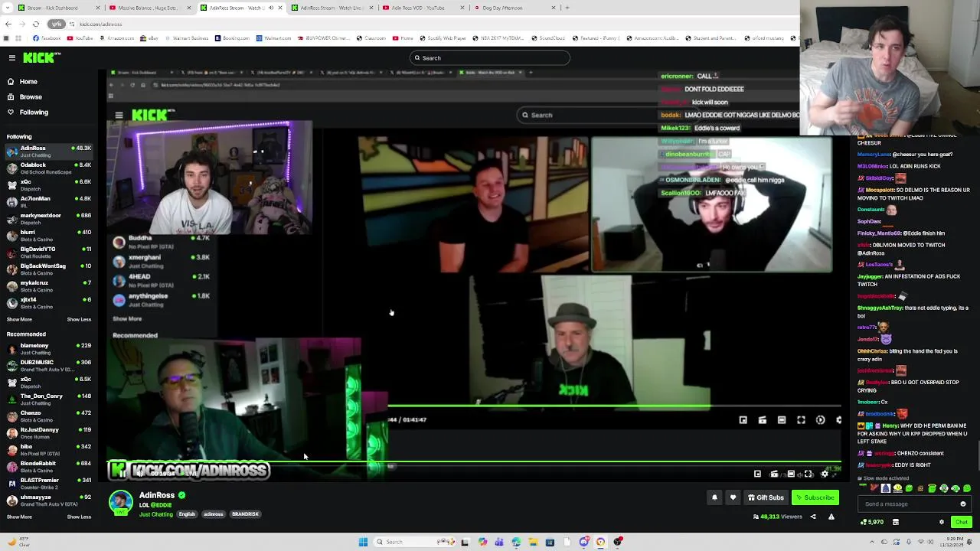This screenshot has height=551, width=980.
Task: Open the SoundCloud bookmark
Action: (548, 38)
